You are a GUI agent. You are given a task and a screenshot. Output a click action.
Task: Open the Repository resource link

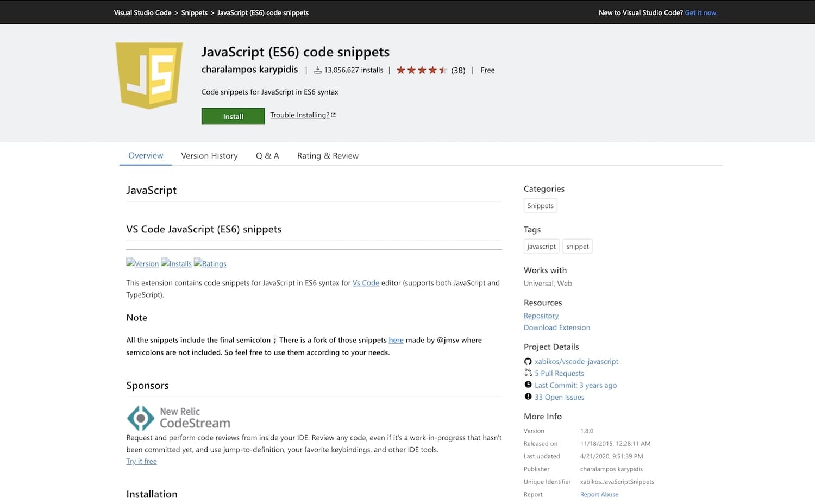pyautogui.click(x=541, y=316)
